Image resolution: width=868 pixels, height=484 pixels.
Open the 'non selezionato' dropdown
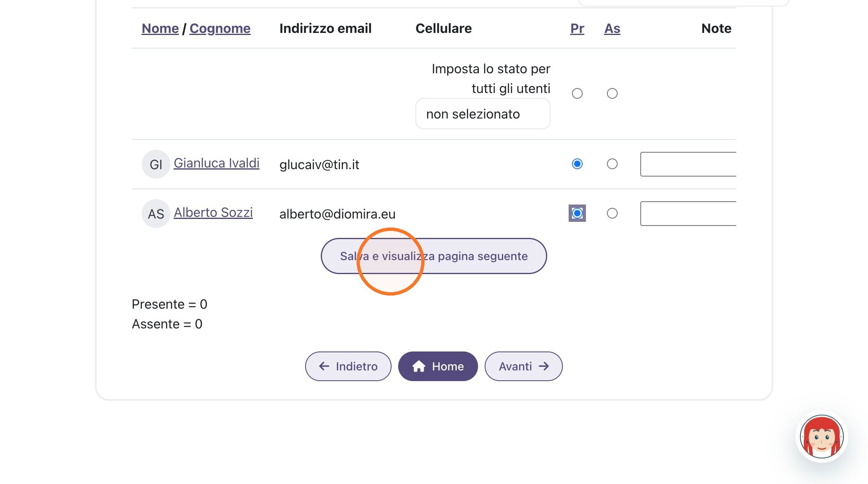coord(483,114)
